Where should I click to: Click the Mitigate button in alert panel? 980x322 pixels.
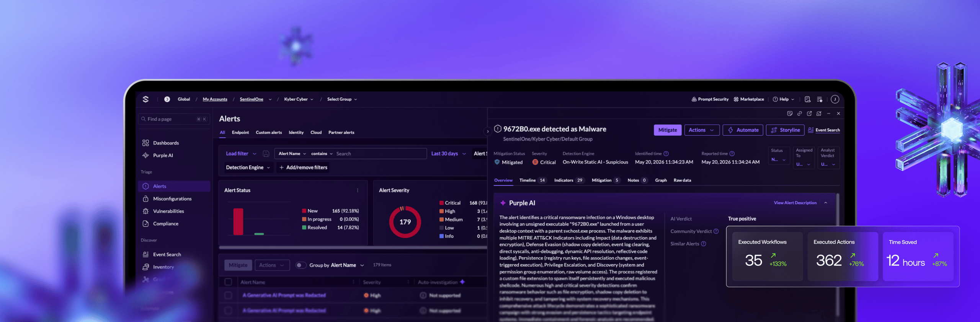[668, 130]
